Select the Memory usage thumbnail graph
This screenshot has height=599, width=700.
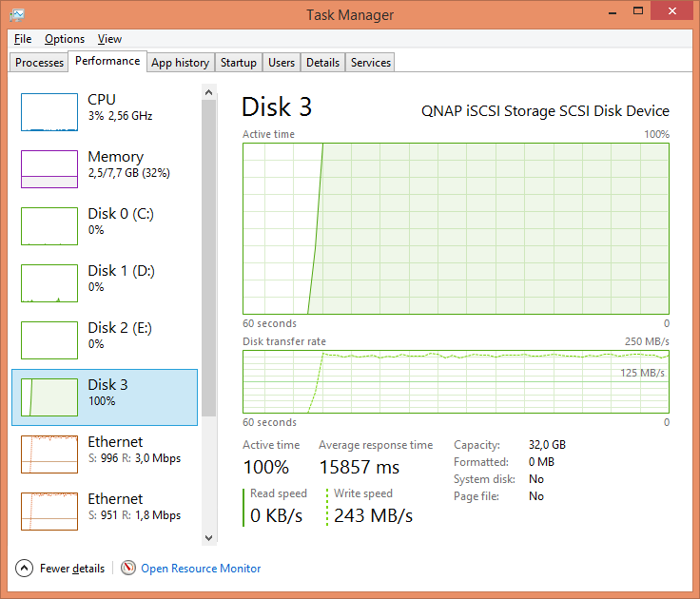49,169
